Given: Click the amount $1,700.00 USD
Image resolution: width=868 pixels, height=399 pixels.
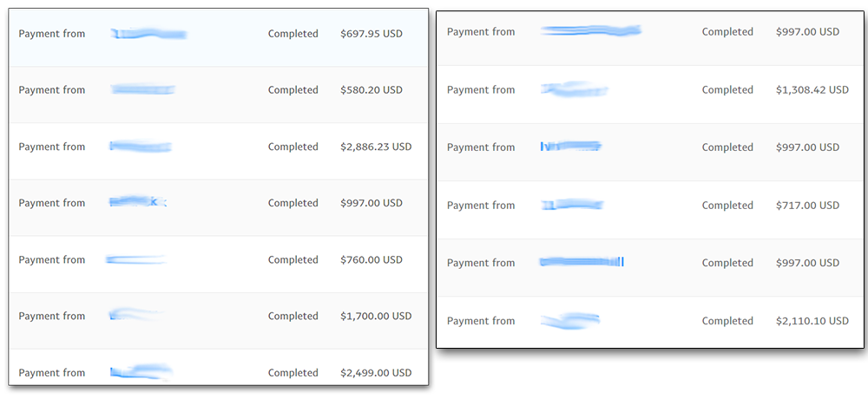Looking at the screenshot, I should (376, 316).
